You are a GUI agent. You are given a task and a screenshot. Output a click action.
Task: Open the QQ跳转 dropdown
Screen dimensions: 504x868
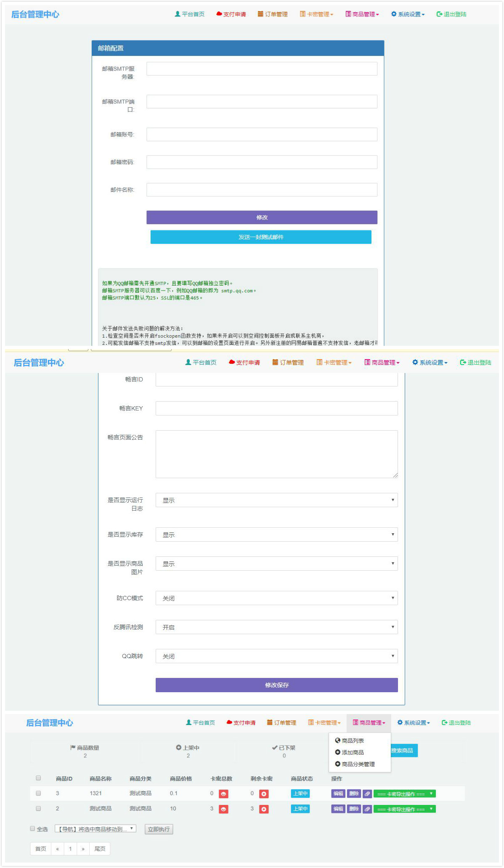276,656
